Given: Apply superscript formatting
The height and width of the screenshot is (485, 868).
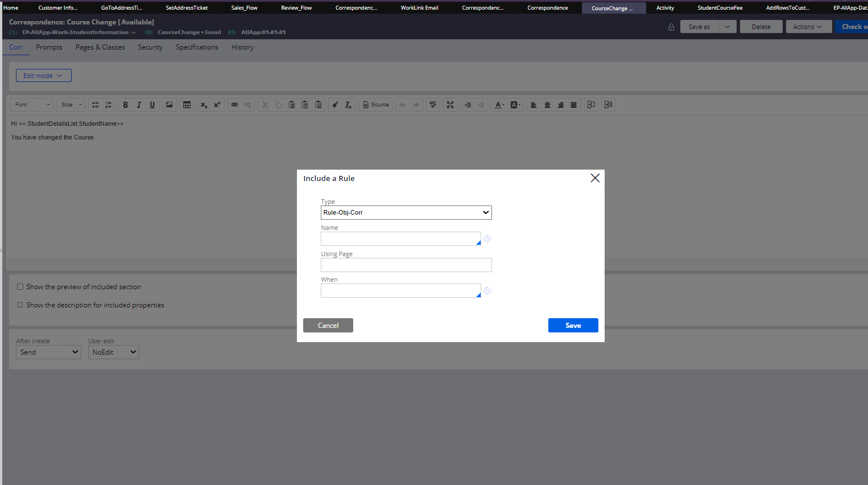Looking at the screenshot, I should coord(217,105).
